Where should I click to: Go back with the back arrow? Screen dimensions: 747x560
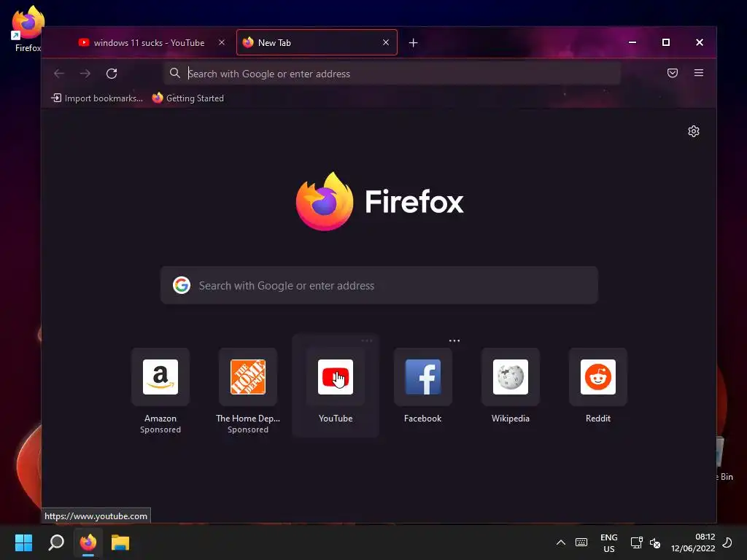tap(59, 74)
